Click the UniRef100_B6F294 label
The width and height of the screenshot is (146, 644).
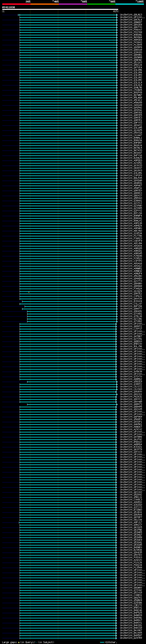click(131, 306)
